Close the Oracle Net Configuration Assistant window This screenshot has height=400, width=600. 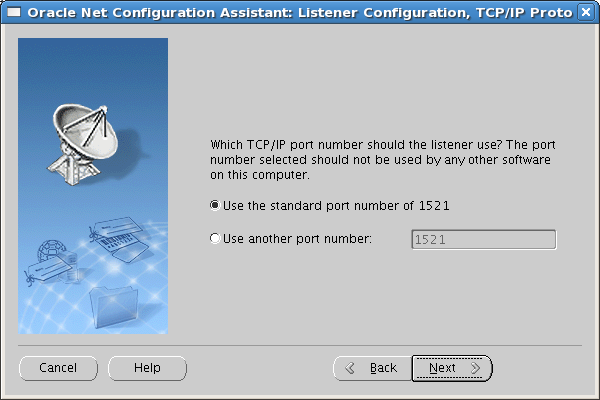586,13
